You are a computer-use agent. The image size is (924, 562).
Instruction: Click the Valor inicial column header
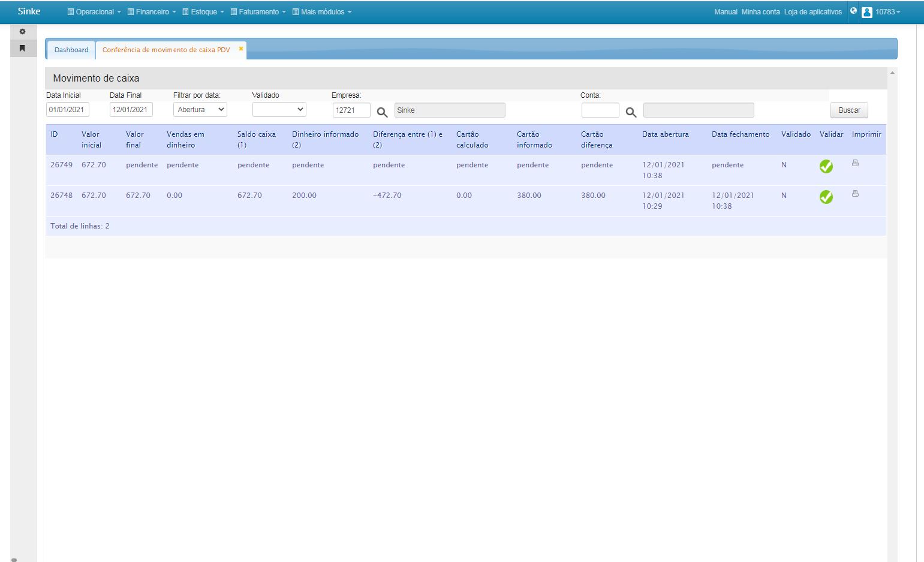(x=92, y=140)
